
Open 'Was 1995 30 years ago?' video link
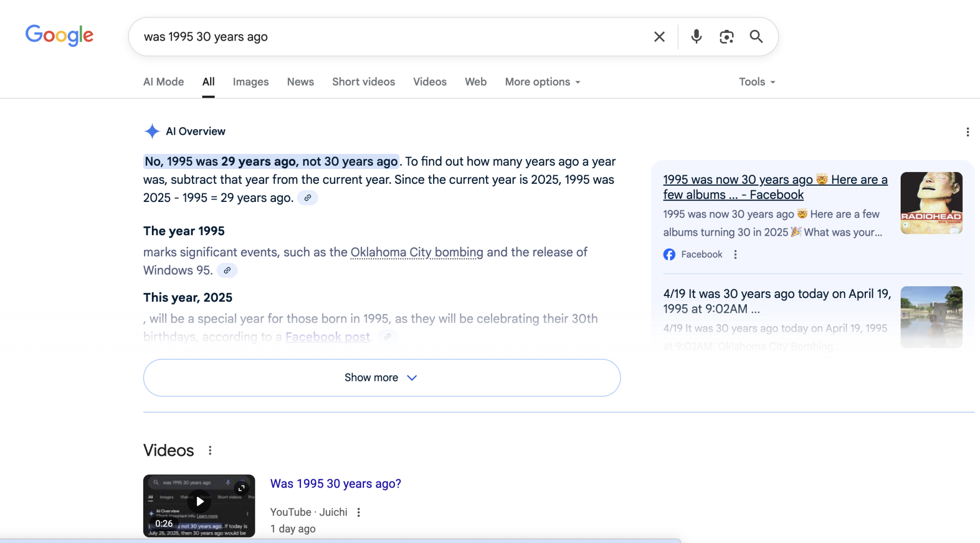click(336, 484)
